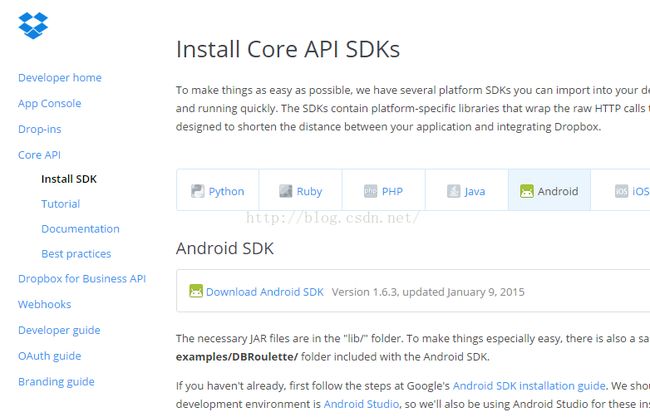Open the OAuth guide link
The height and width of the screenshot is (417, 650).
coord(50,356)
